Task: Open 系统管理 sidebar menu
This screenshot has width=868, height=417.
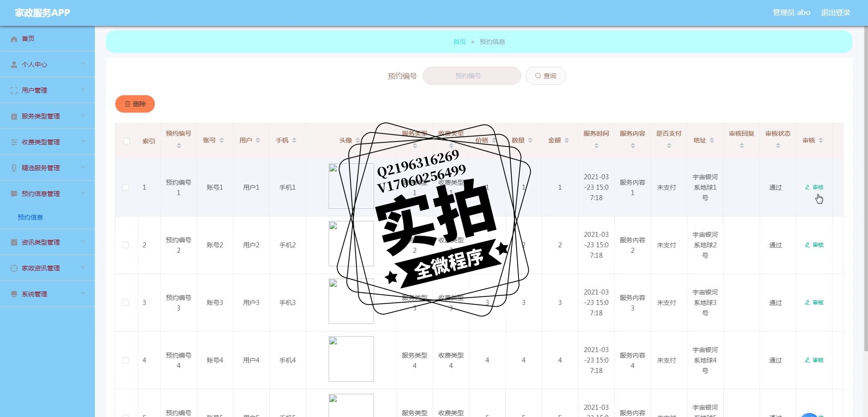Action: pyautogui.click(x=47, y=294)
